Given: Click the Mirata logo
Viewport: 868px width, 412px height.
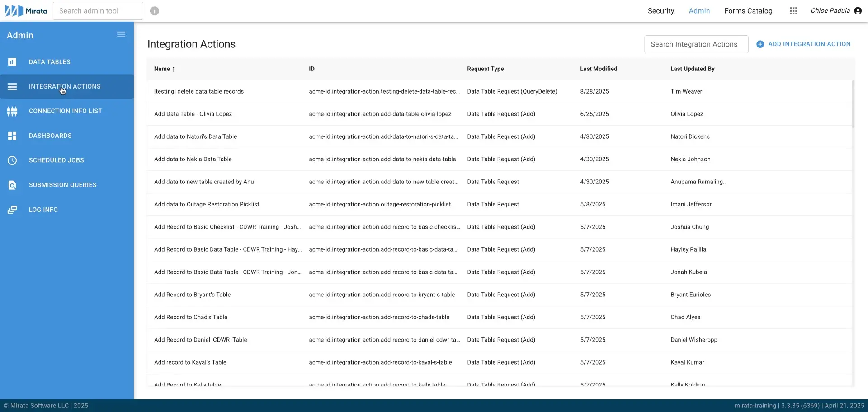Looking at the screenshot, I should pos(25,10).
